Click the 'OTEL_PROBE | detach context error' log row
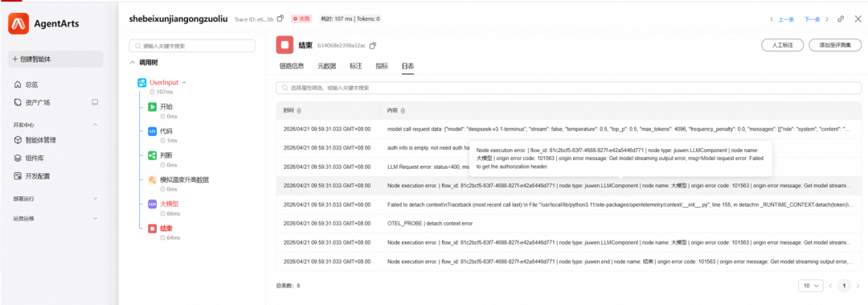 point(568,223)
